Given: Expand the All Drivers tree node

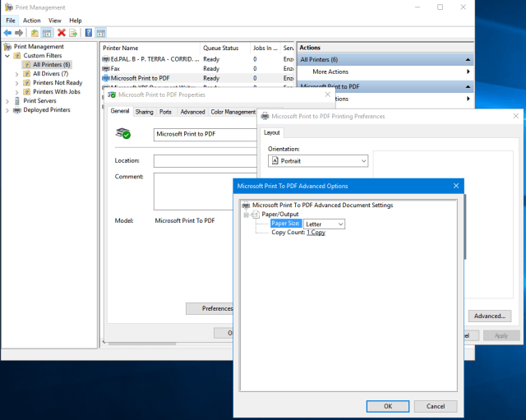Looking at the screenshot, I should point(17,74).
